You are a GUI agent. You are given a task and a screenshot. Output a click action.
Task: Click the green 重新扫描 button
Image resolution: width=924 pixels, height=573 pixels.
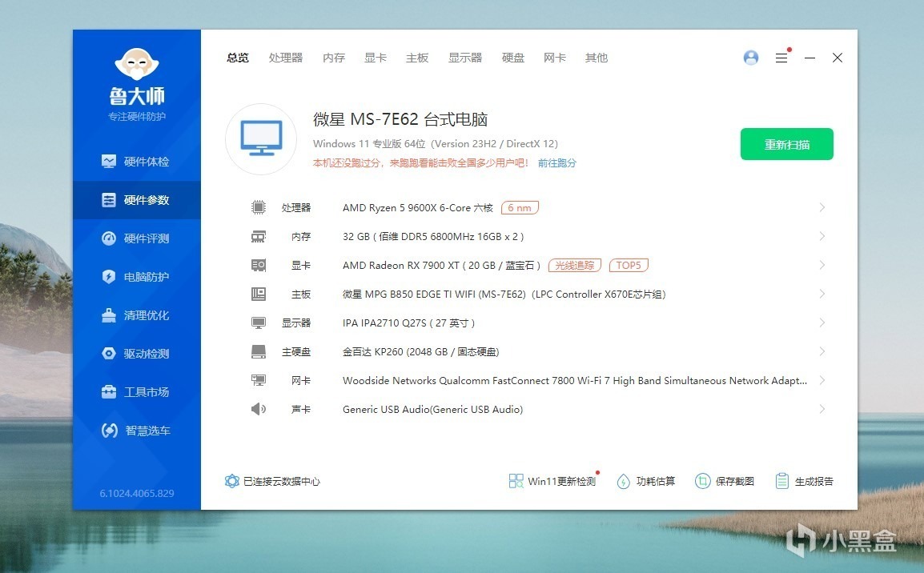pos(787,144)
